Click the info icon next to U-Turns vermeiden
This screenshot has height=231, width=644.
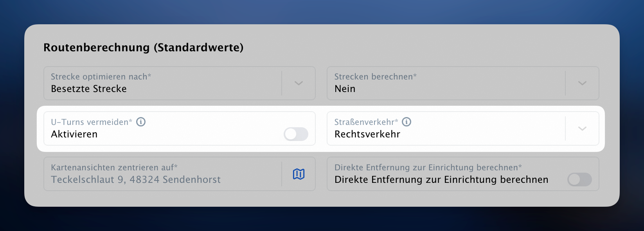click(141, 122)
